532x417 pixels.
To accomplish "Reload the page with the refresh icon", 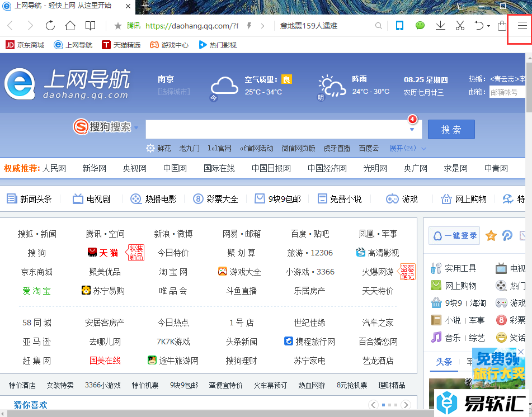I will pos(50,26).
